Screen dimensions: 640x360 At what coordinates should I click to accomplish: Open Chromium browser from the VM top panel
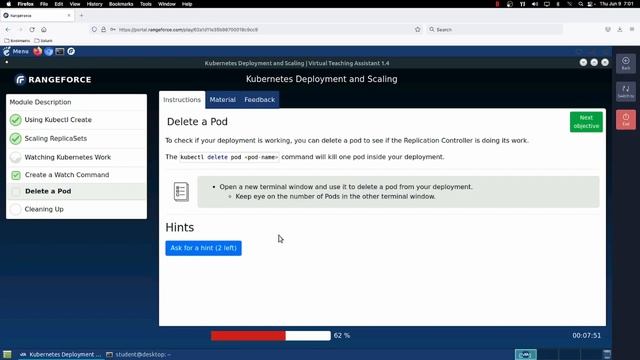click(x=49, y=51)
